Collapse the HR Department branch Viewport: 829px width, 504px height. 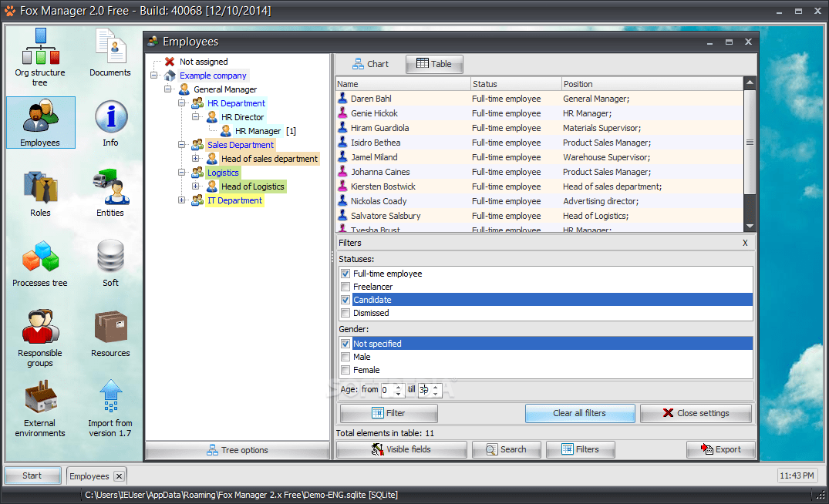tap(182, 103)
